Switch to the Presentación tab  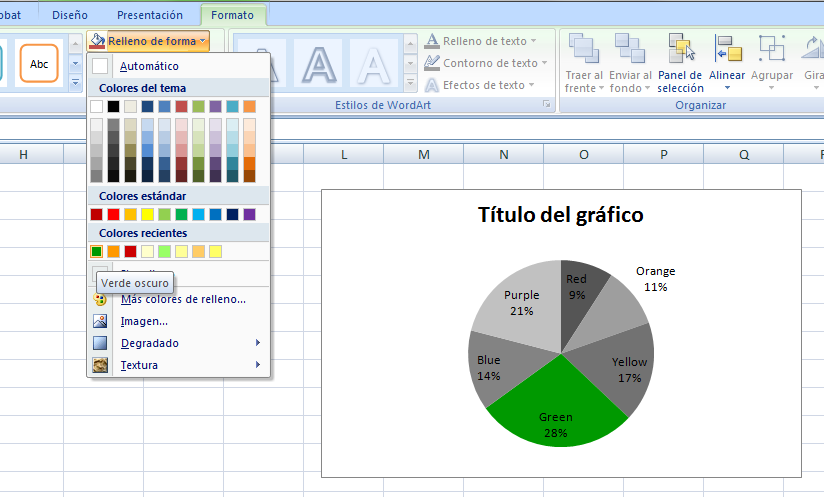coord(150,15)
